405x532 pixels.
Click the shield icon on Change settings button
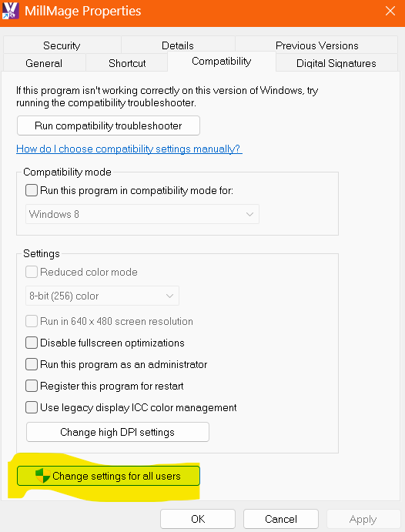(43, 476)
